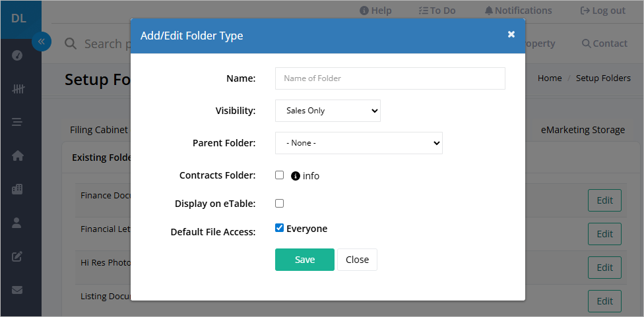Dismiss dialog with the X icon
This screenshot has width=644, height=317.
click(511, 34)
